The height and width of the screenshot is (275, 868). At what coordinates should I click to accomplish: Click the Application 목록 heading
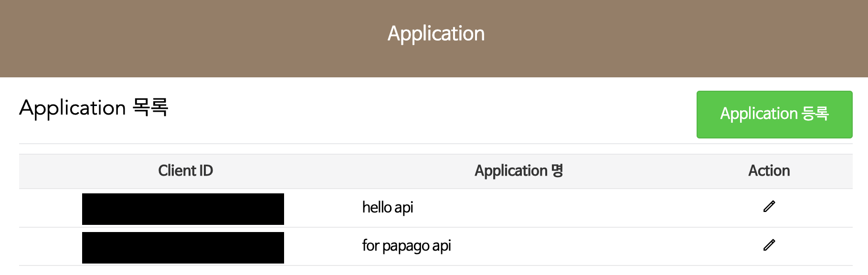coord(94,108)
